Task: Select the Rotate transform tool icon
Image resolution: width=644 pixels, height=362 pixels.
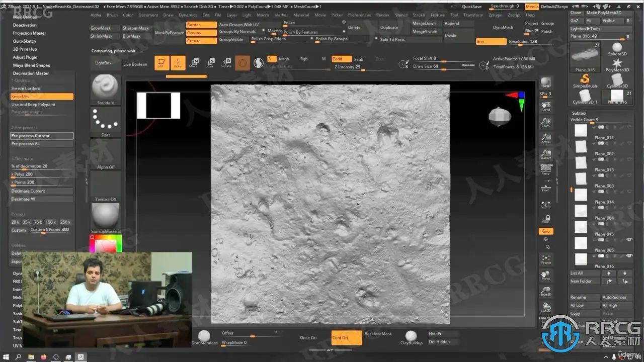Action: tap(226, 62)
